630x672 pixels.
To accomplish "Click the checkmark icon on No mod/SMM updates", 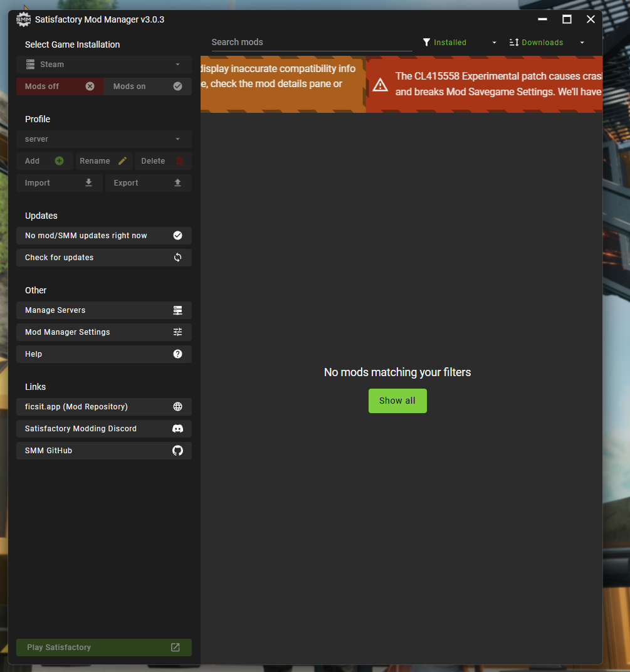I will (177, 235).
